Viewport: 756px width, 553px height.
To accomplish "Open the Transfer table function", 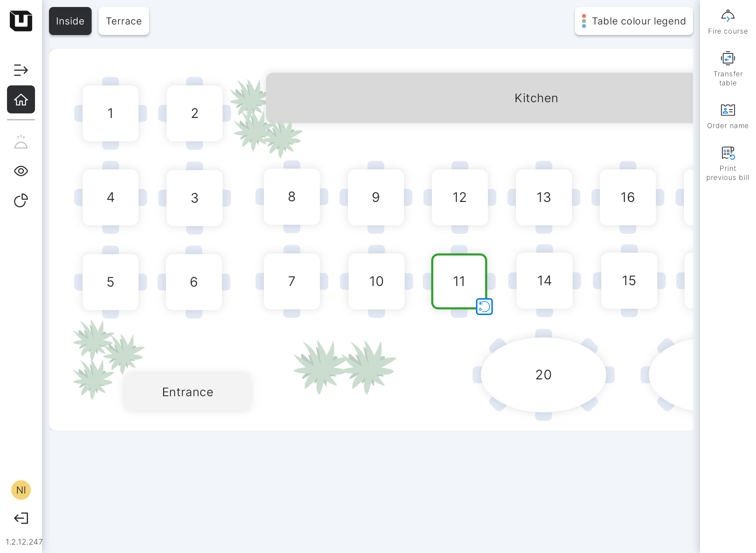I will pos(728,59).
